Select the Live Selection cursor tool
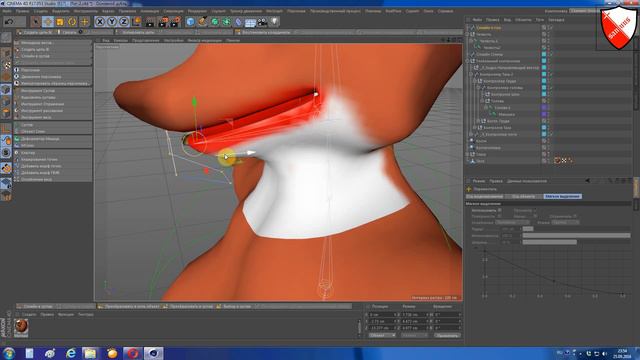Image resolution: width=640 pixels, height=360 pixels. click(36, 22)
